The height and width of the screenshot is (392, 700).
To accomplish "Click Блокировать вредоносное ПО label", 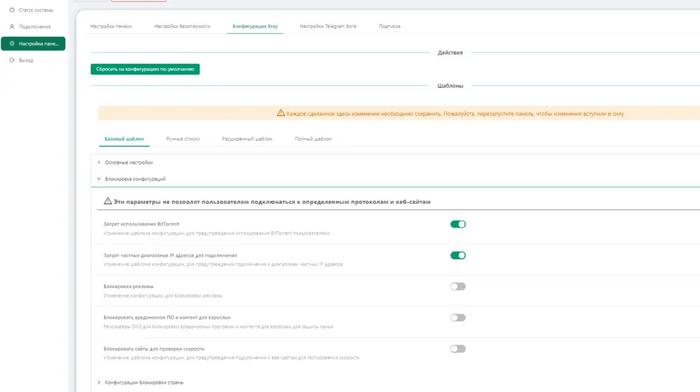I will click(x=167, y=317).
